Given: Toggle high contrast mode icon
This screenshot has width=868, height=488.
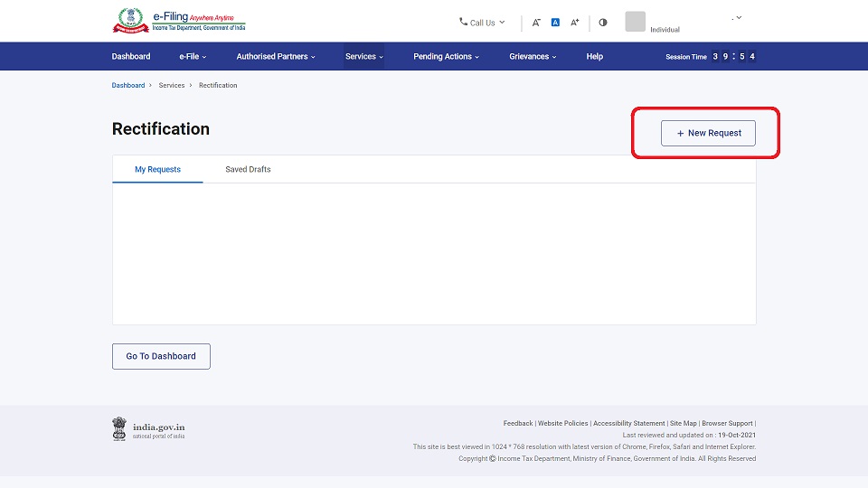Looking at the screenshot, I should (603, 23).
